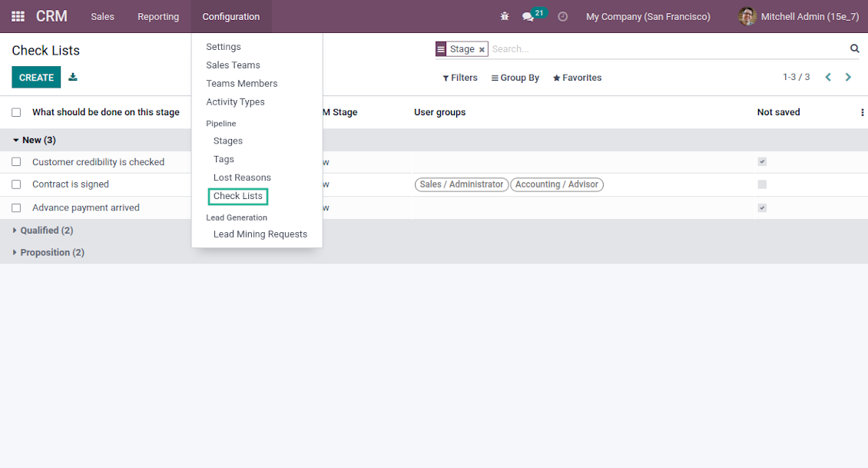This screenshot has width=868, height=468.
Task: Choose Stages under Pipeline
Action: click(x=227, y=141)
